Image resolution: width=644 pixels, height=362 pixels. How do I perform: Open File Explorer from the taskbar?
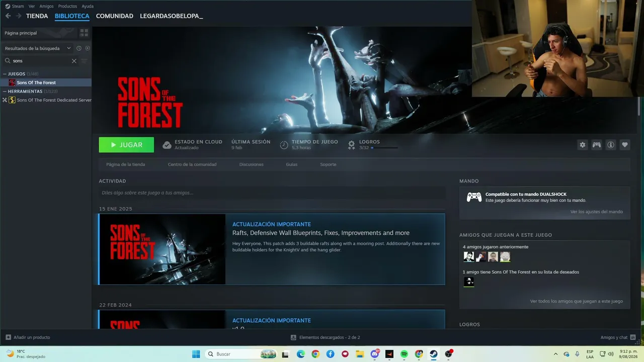click(360, 354)
